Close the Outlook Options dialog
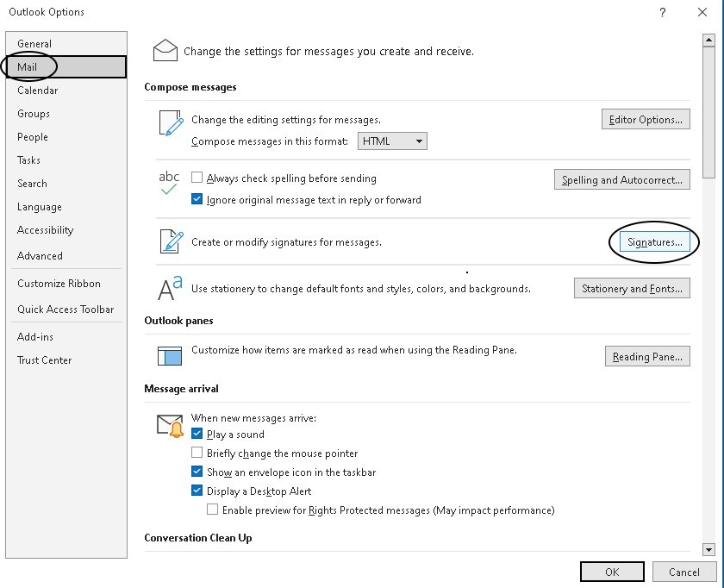Screen dimensions: 724x588 point(702,12)
